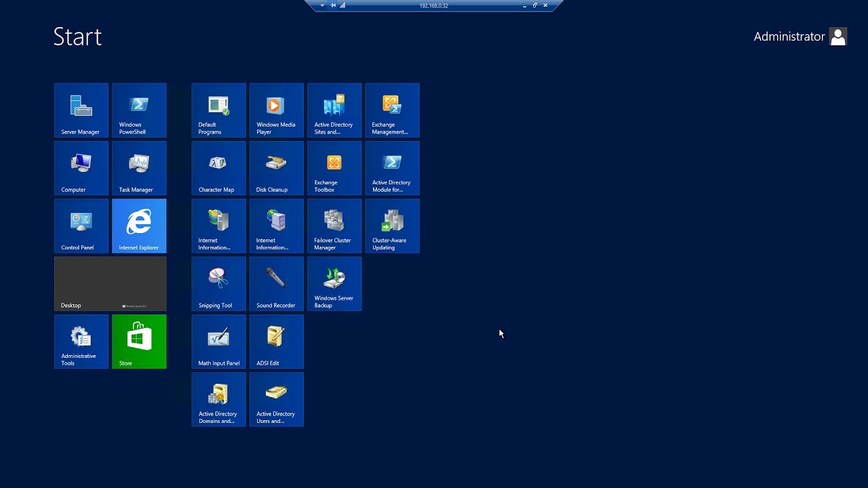The width and height of the screenshot is (868, 488).
Task: Click the Administrator user picture
Action: (x=838, y=37)
